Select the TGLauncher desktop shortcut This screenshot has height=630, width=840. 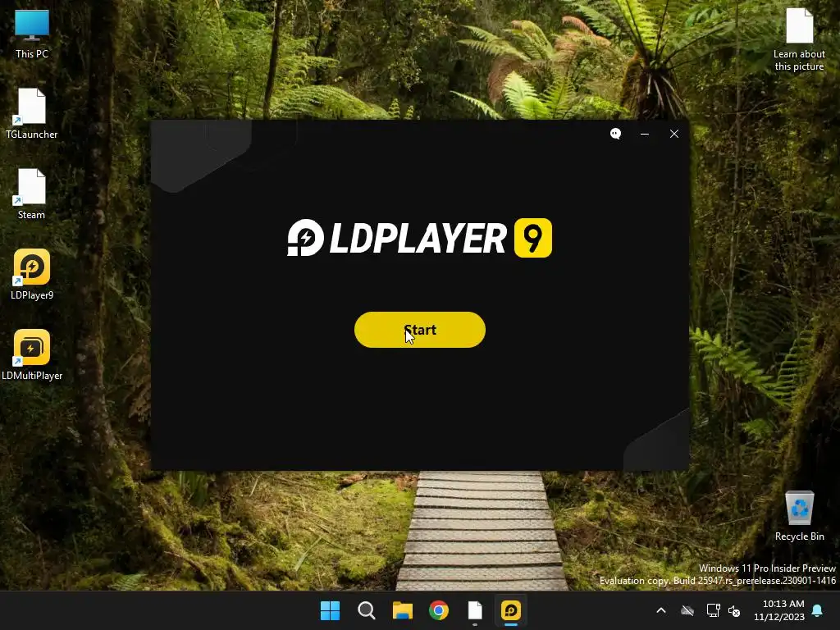pyautogui.click(x=32, y=114)
